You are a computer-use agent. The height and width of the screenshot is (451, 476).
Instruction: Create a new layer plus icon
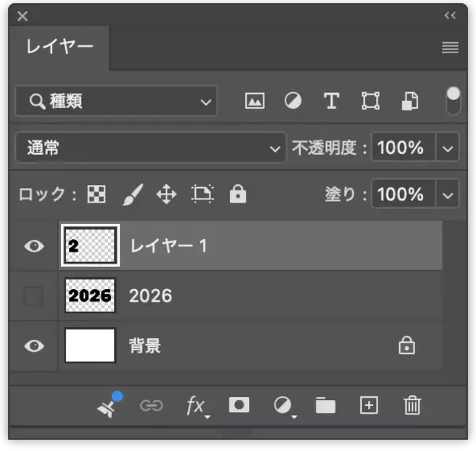369,405
